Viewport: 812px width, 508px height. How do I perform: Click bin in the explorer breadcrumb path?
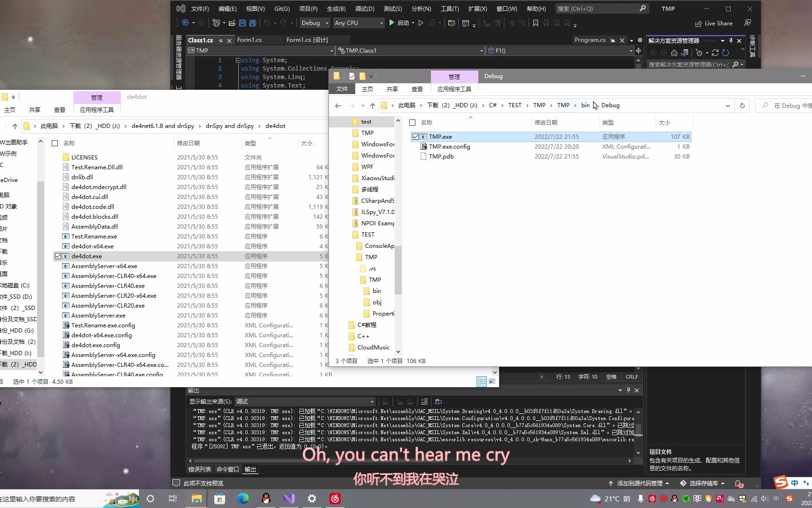point(585,105)
